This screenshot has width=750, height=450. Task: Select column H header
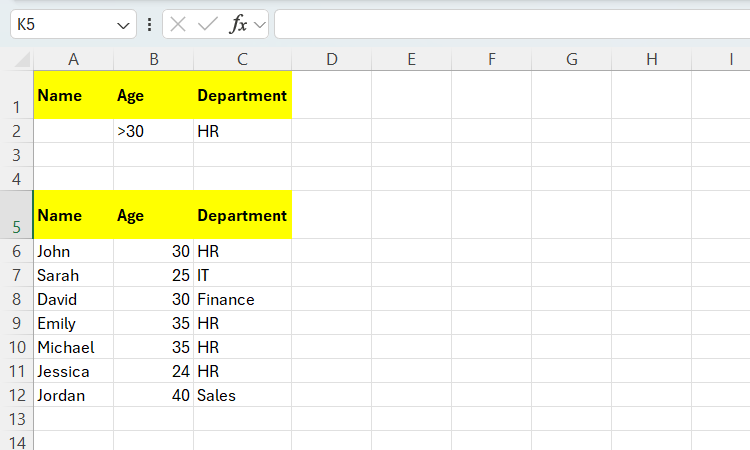651,60
